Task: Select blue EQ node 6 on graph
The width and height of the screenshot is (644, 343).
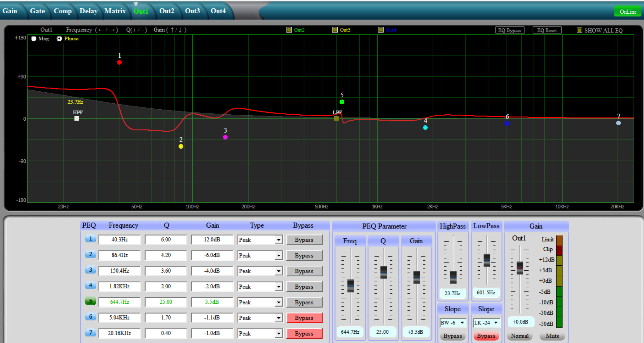Action: point(507,123)
